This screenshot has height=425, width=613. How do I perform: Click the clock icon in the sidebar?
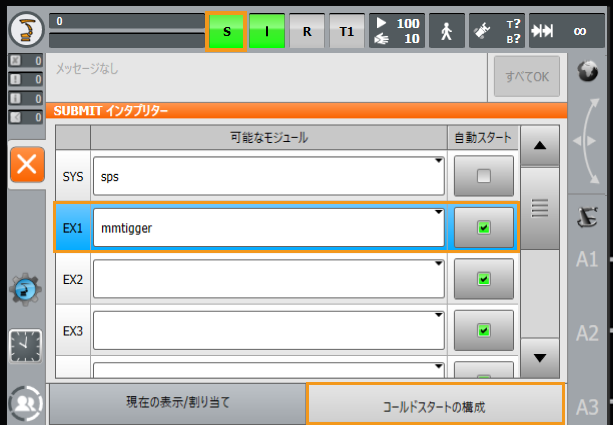[25, 346]
